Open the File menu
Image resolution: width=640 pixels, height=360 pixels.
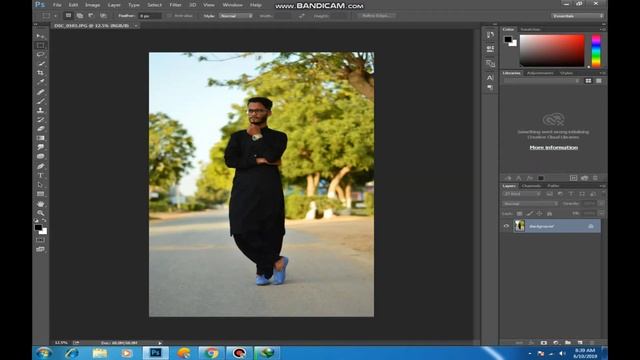(57, 5)
